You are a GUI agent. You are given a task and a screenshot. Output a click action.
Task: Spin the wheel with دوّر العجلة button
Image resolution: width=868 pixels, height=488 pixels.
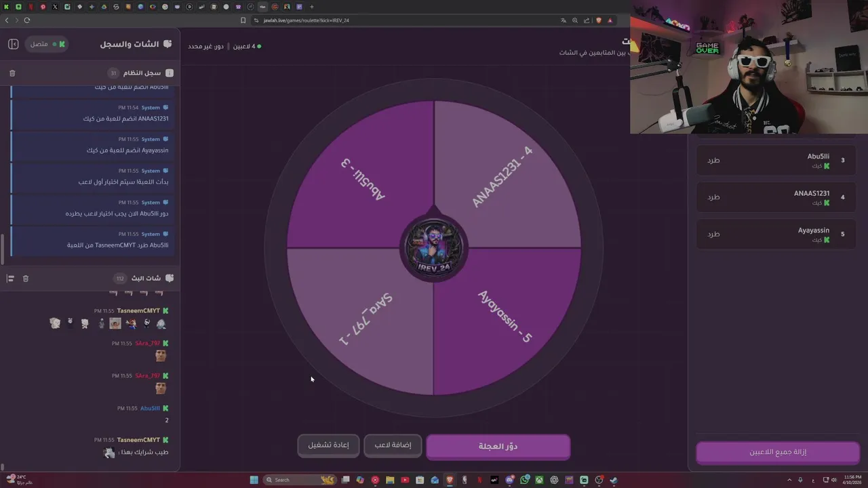click(498, 447)
